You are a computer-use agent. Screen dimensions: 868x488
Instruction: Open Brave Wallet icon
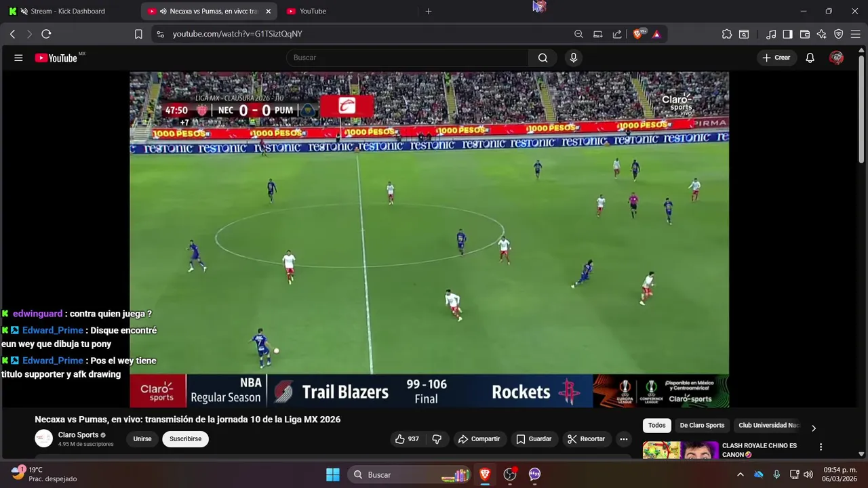click(x=805, y=34)
